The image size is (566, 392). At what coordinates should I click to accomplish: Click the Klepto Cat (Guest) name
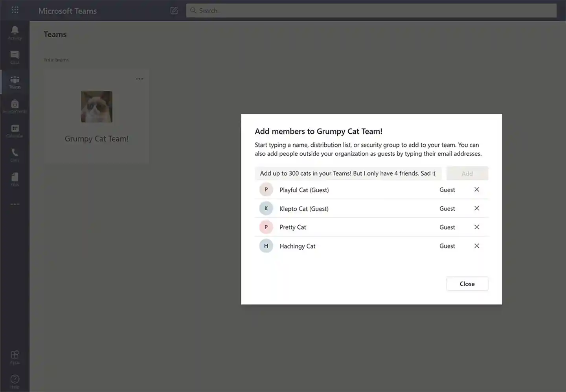(x=304, y=209)
